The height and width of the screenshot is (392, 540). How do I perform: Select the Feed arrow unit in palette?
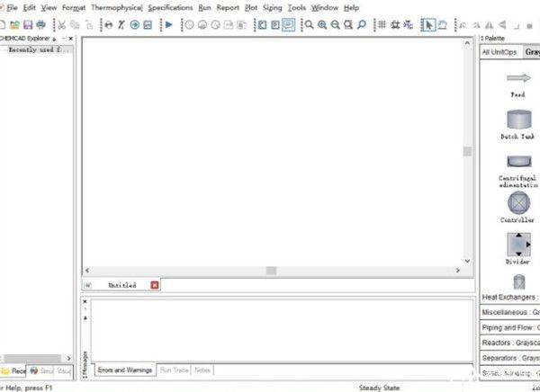518,79
